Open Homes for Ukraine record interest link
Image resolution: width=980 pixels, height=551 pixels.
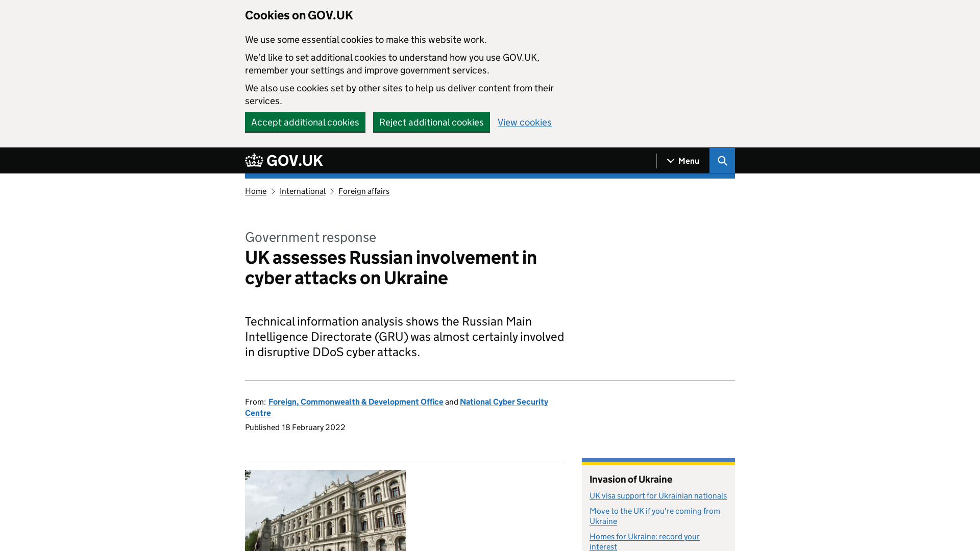pyautogui.click(x=645, y=541)
